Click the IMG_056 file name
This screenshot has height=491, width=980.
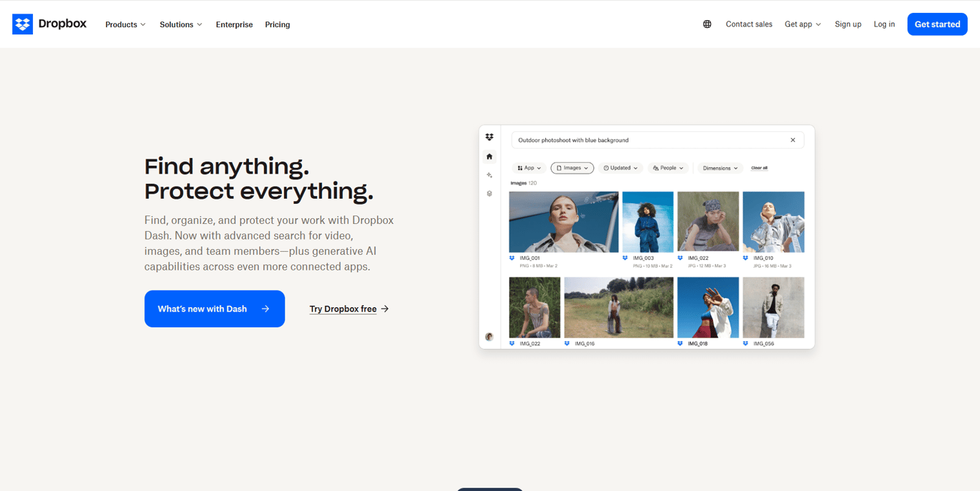click(763, 344)
